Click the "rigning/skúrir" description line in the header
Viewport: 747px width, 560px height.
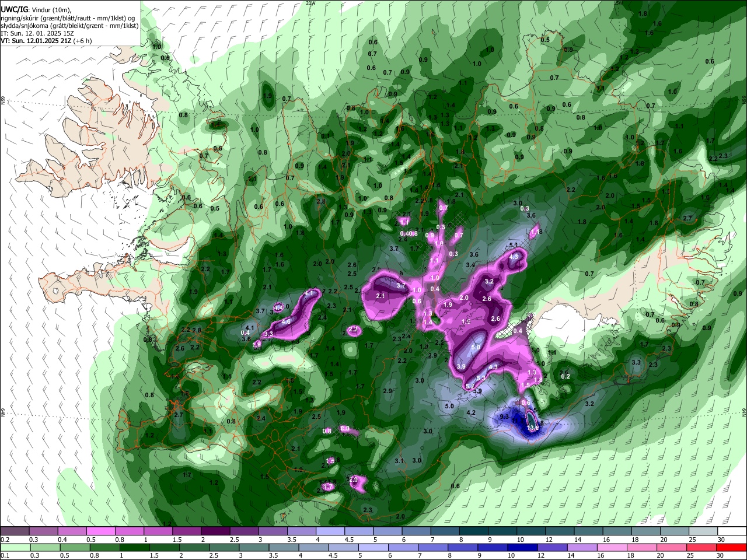coord(68,18)
